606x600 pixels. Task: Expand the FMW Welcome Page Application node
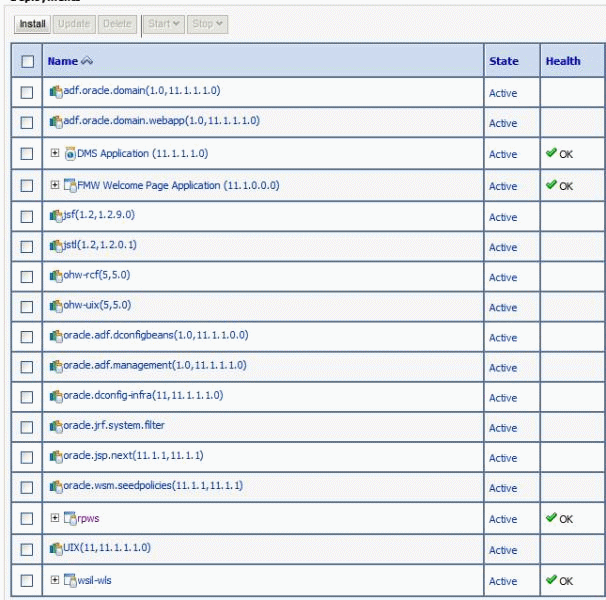click(55, 184)
